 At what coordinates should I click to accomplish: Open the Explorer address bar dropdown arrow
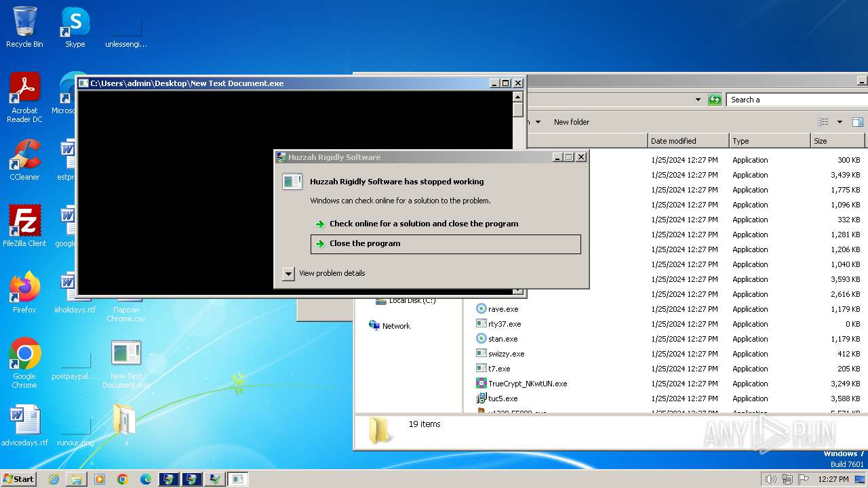[698, 100]
